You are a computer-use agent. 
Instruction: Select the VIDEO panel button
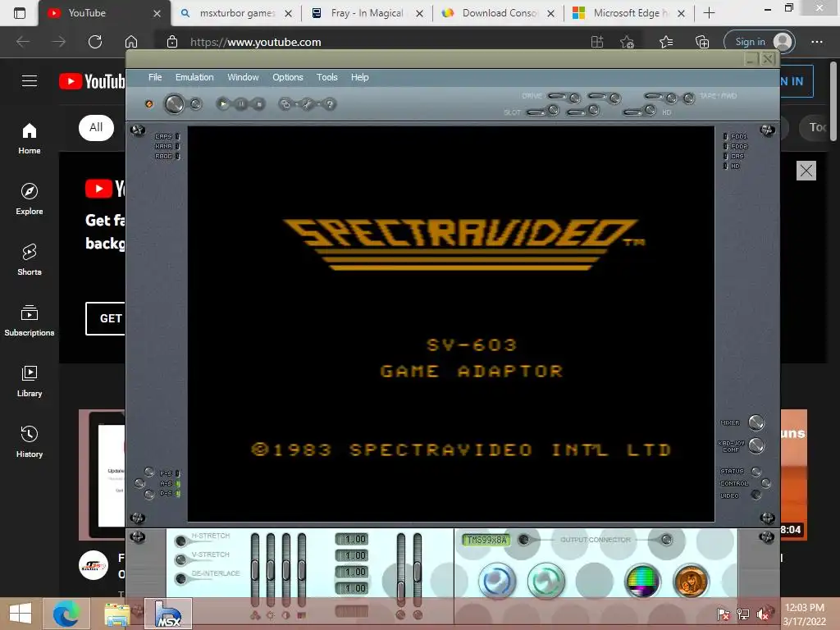pos(756,495)
